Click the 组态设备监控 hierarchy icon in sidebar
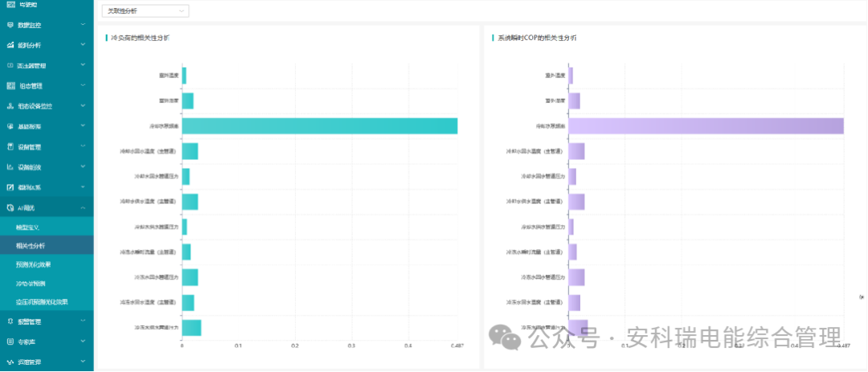Screen dimensions: 868x372 [10, 106]
